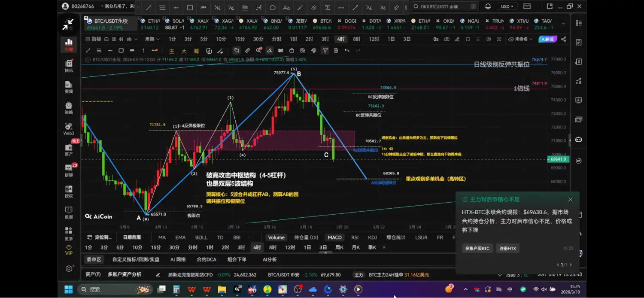Click the 69641.8 current price label

click(x=559, y=159)
